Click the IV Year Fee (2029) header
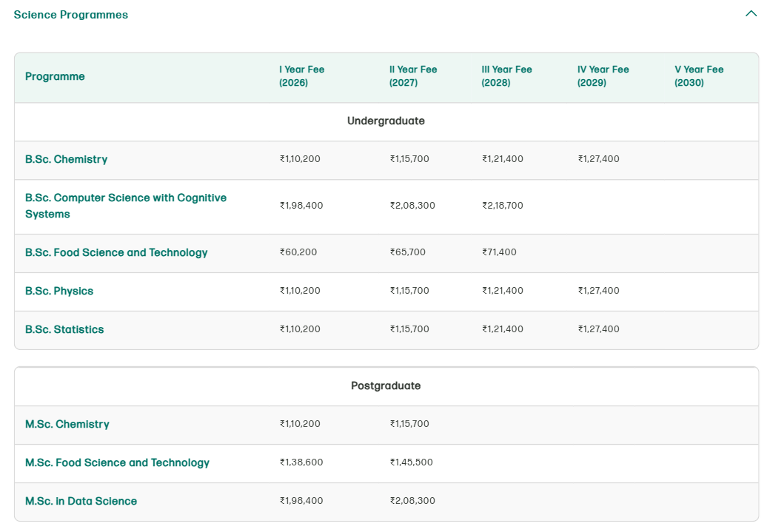 coord(603,76)
